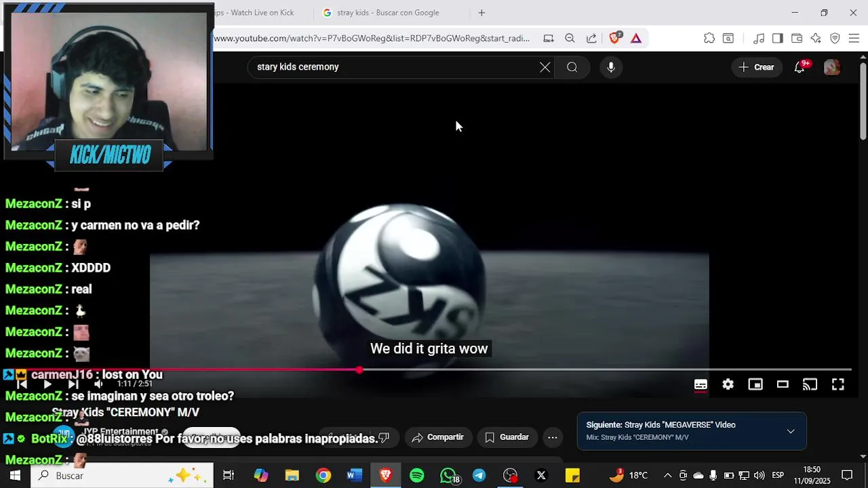The width and height of the screenshot is (868, 488).
Task: Open File Explorer from taskbar
Action: point(292,475)
